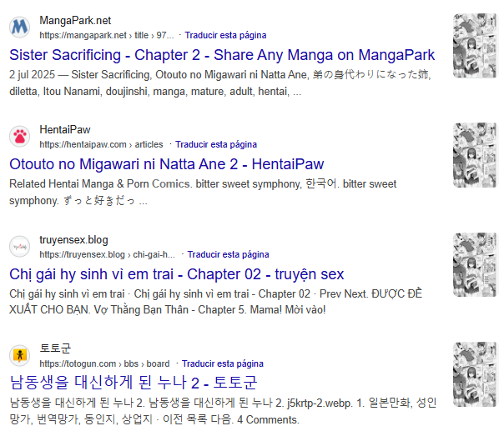This screenshot has width=504, height=431.
Task: Click the 토토군 yellow favicon
Action: (x=19, y=355)
